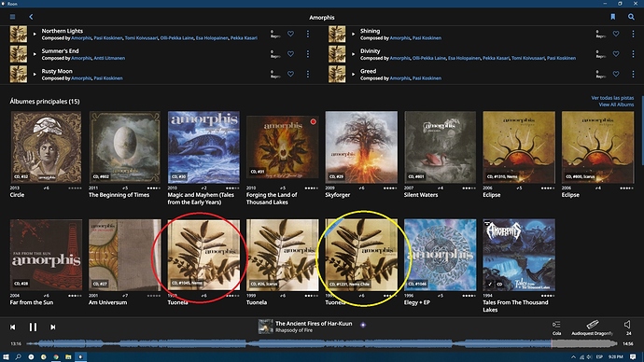Open the Eclipse Icarus edition cover
Screen dimensions: 644x362
[x=598, y=147]
